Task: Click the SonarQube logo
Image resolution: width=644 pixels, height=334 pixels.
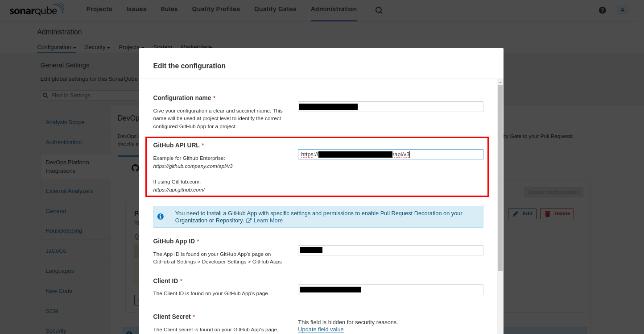Action: click(x=37, y=10)
